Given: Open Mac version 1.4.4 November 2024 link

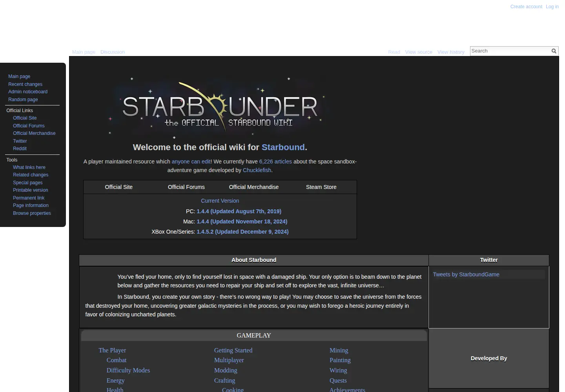Looking at the screenshot, I should coord(242,221).
